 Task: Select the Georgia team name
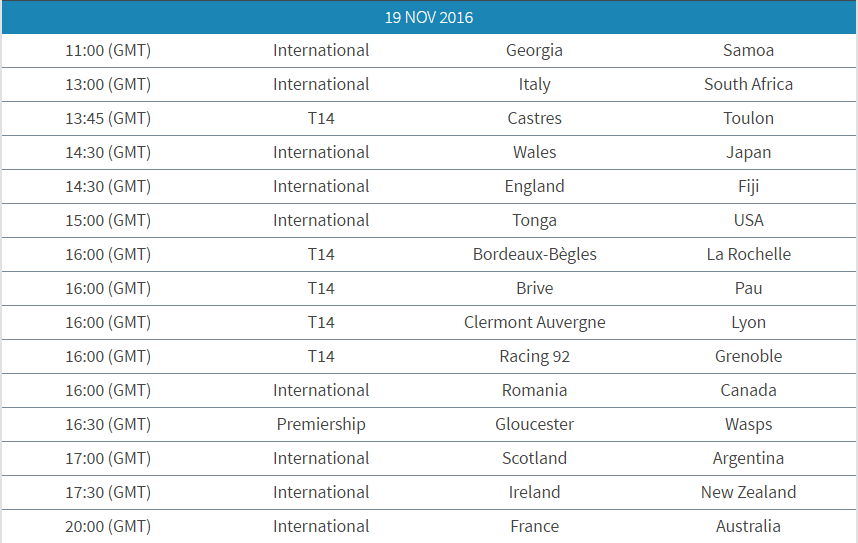534,50
